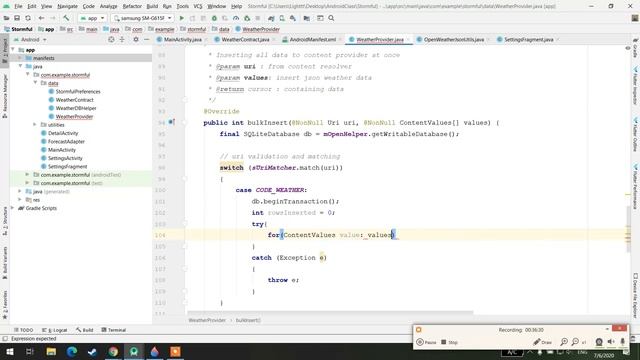Open the app run configuration dropdown
Screen dimensions: 640x360
93,18
